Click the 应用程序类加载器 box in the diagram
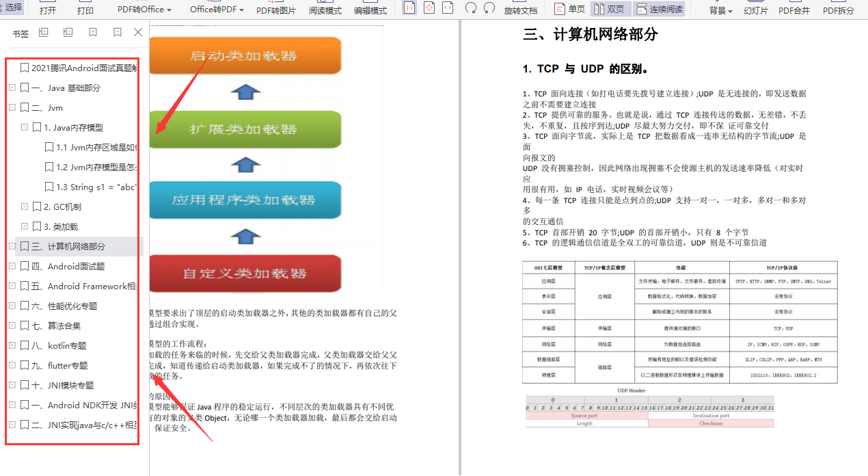Viewport: 868px width, 476px height. click(245, 200)
